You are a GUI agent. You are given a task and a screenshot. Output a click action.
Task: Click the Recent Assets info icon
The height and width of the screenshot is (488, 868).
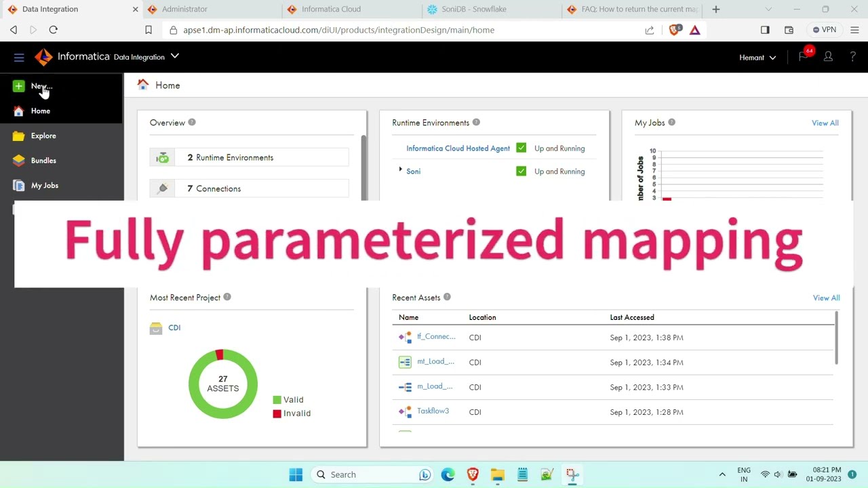coord(447,297)
